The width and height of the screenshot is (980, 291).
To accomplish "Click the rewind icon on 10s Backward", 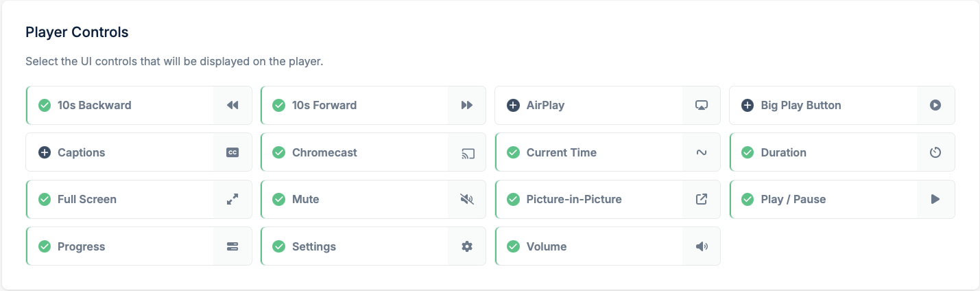I will [232, 105].
